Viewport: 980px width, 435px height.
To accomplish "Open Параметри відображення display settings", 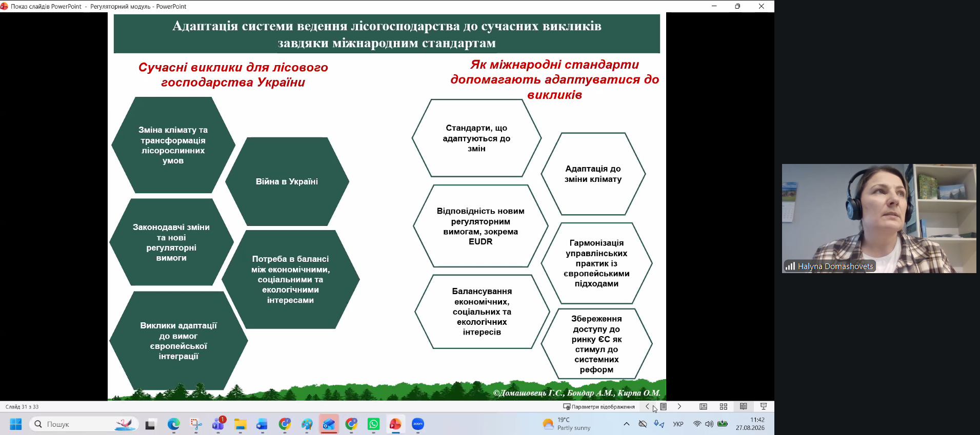I will point(599,407).
